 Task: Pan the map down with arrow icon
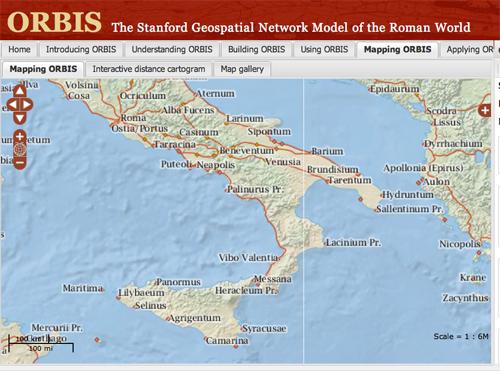20,118
